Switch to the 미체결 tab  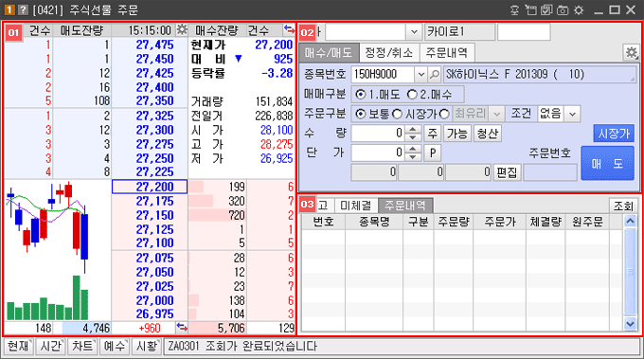[x=356, y=206]
